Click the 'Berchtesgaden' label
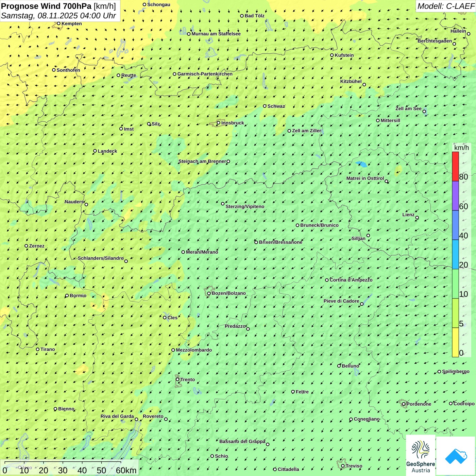This screenshot has height=476, width=476. coord(435,41)
